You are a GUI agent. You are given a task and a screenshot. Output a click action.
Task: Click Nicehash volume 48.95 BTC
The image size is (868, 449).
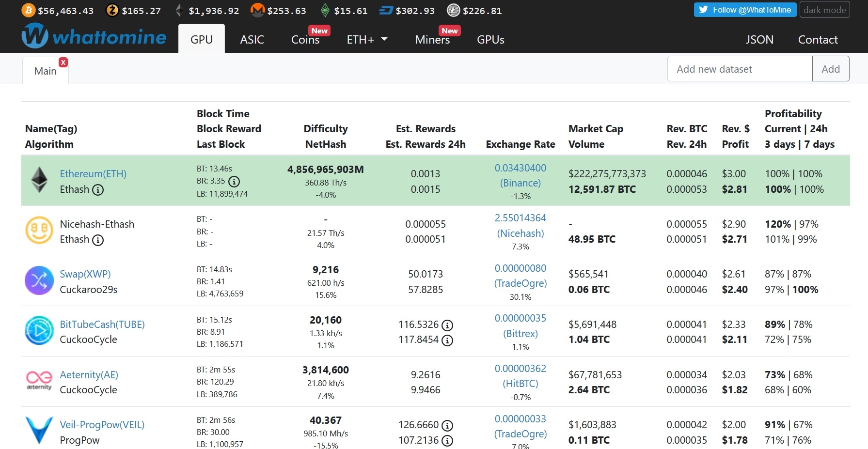point(592,239)
